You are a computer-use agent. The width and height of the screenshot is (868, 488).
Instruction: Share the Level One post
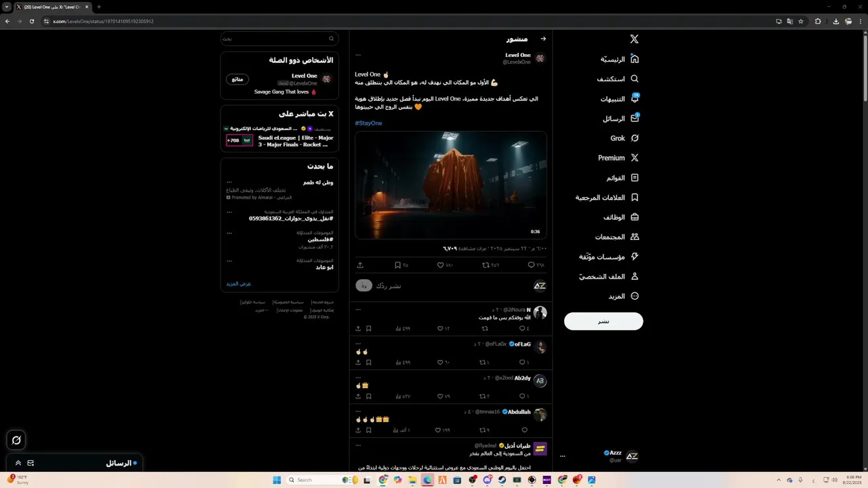(359, 265)
